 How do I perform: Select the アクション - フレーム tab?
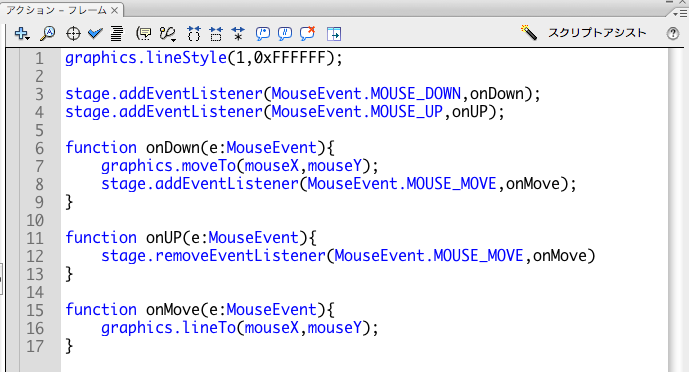(x=56, y=10)
